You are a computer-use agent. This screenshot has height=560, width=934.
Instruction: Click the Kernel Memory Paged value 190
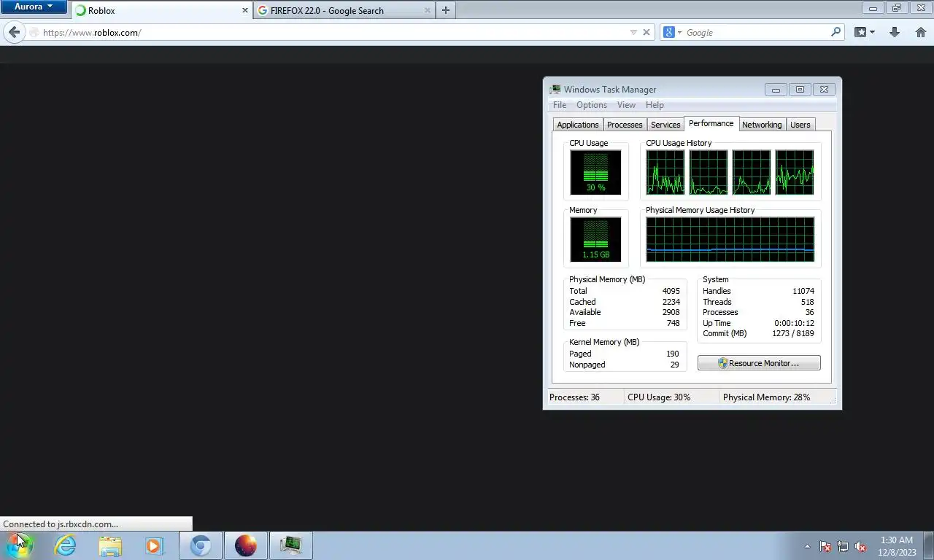pos(672,354)
